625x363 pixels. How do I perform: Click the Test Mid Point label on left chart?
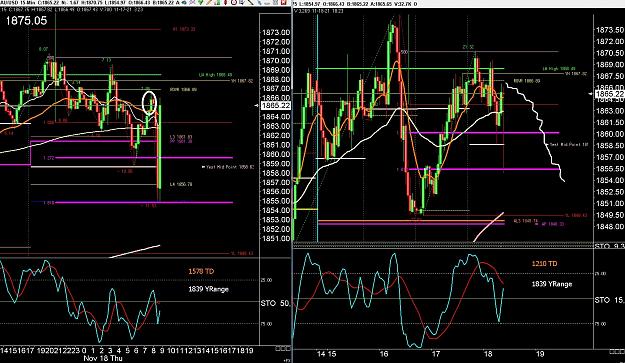pyautogui.click(x=228, y=167)
